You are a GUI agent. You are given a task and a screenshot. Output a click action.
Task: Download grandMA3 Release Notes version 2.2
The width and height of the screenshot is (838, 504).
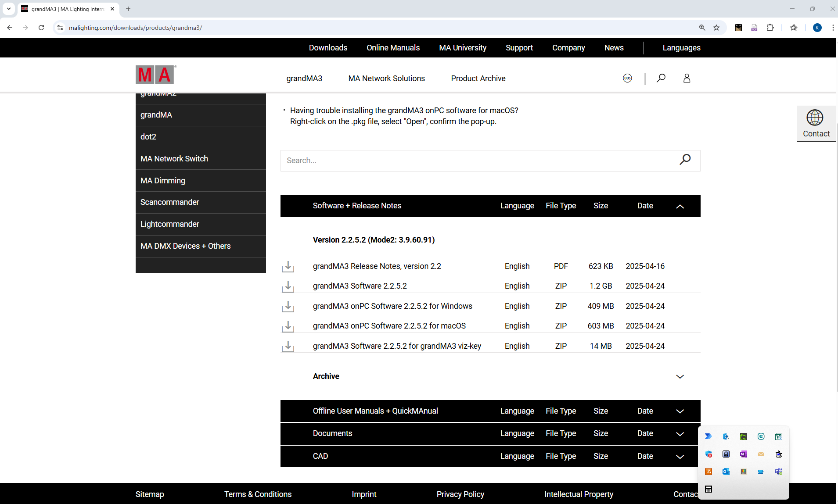[x=288, y=266]
